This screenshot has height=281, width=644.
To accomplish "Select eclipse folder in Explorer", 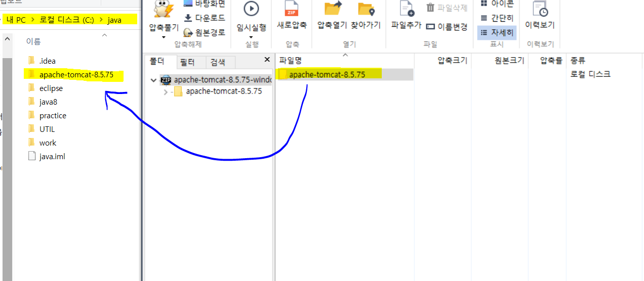I will 45,88.
